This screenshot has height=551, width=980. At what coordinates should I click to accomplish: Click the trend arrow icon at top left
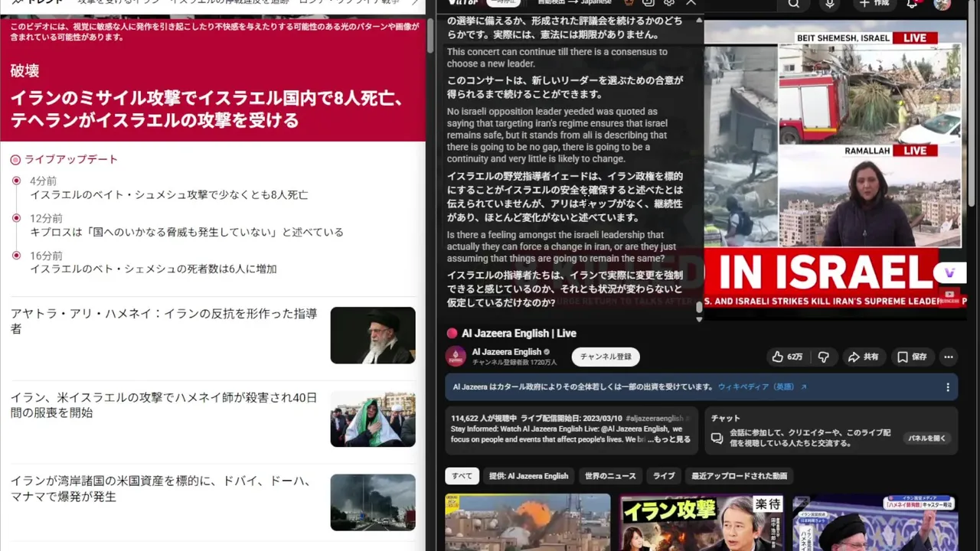(16, 3)
